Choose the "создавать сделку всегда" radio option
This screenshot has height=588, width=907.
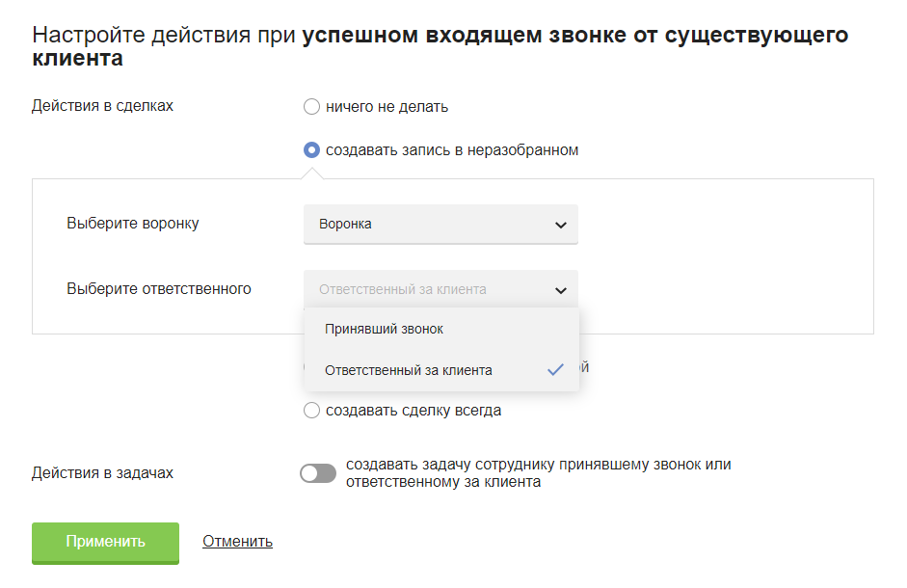pyautogui.click(x=311, y=411)
